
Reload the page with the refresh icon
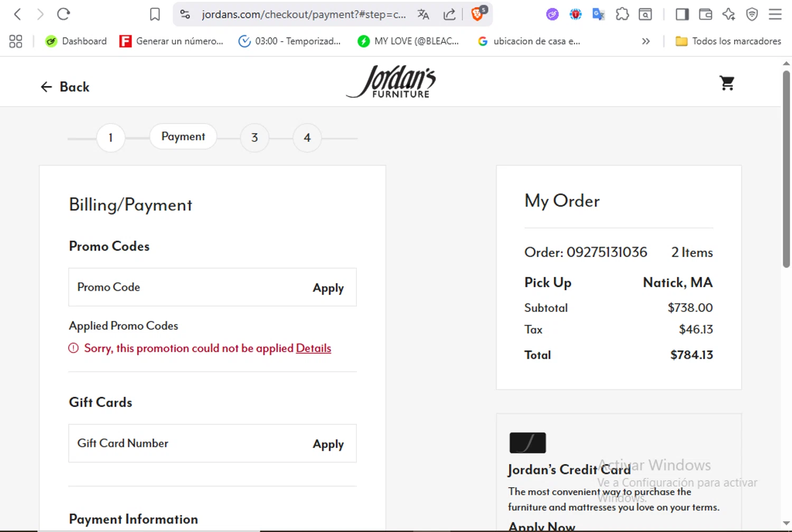coord(63,14)
